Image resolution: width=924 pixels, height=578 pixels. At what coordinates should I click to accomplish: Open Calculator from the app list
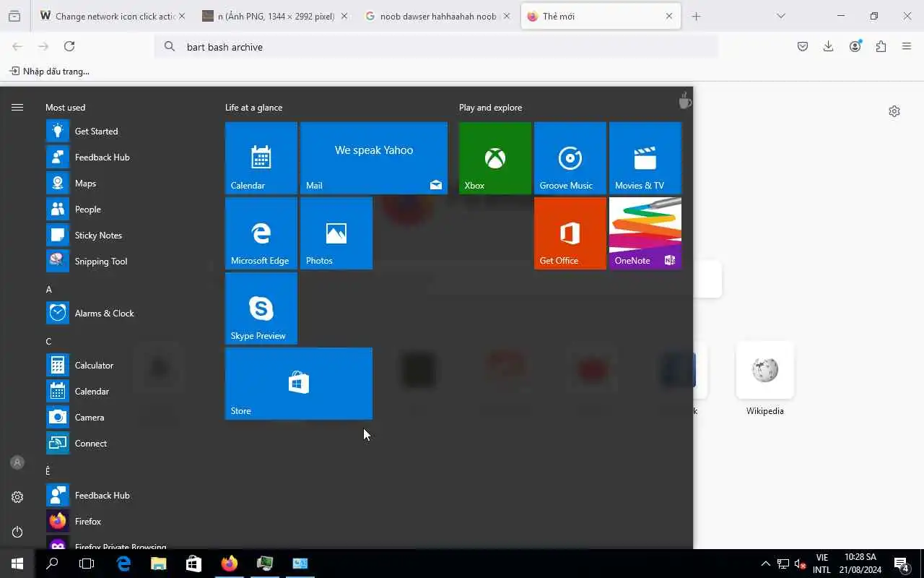[x=126, y=366]
